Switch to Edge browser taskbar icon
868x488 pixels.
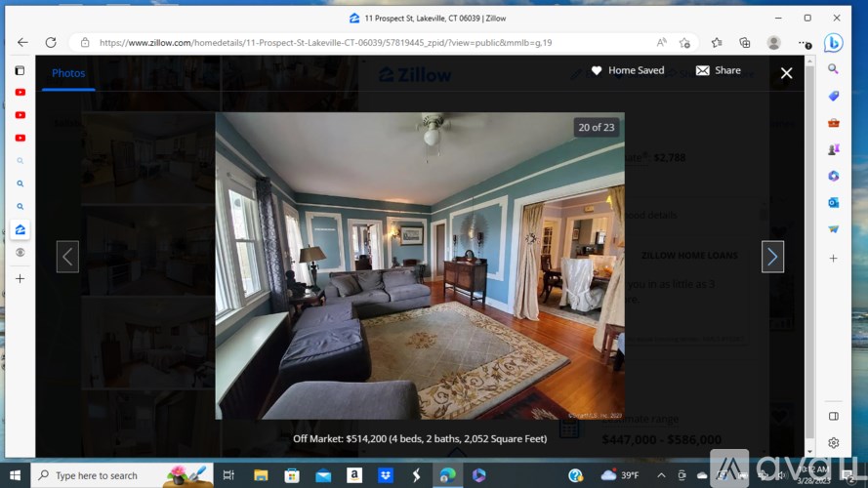point(447,475)
